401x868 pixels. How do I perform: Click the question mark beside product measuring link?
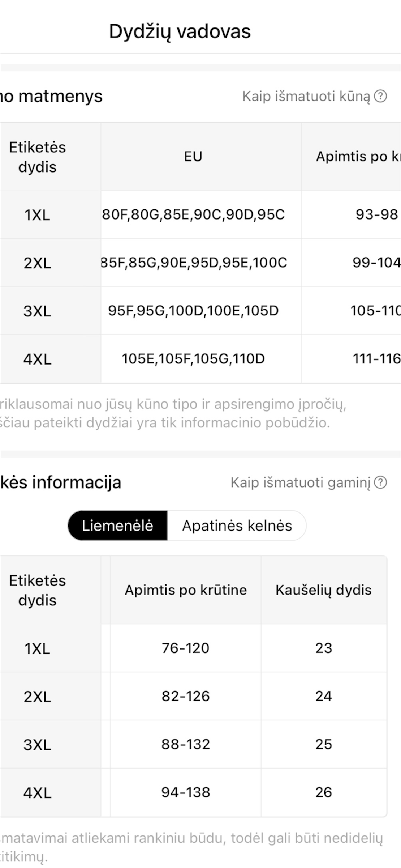tap(380, 482)
